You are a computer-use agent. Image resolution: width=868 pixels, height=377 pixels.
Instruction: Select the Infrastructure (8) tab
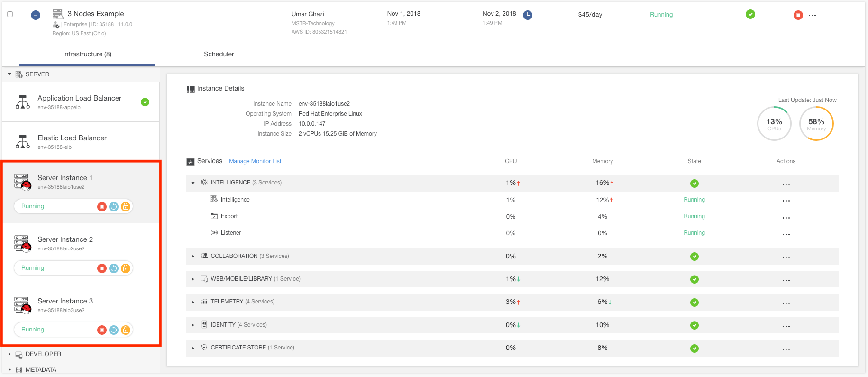pyautogui.click(x=87, y=54)
